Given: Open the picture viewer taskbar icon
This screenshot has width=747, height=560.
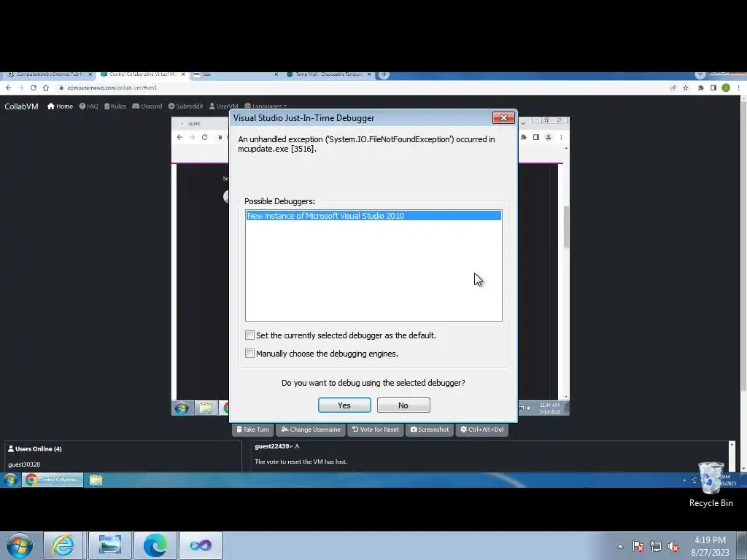Looking at the screenshot, I should 110,545.
